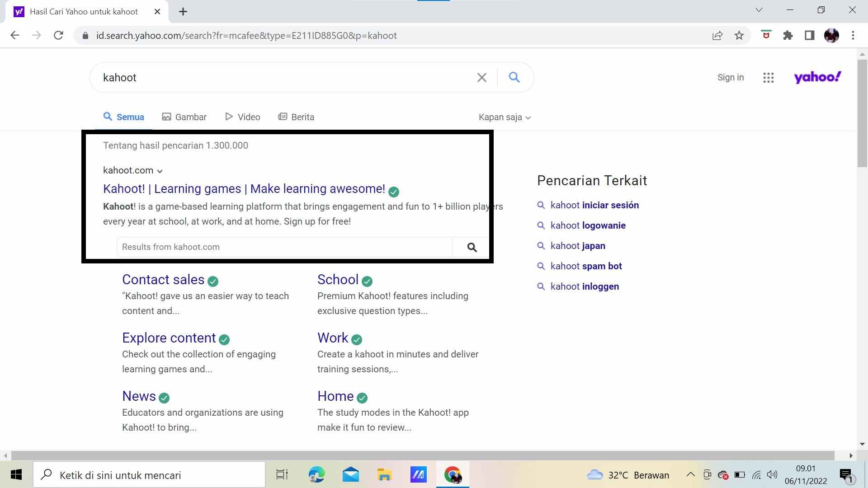This screenshot has width=868, height=488.
Task: Expand the kahoot.com dropdown arrow
Action: coord(160,171)
